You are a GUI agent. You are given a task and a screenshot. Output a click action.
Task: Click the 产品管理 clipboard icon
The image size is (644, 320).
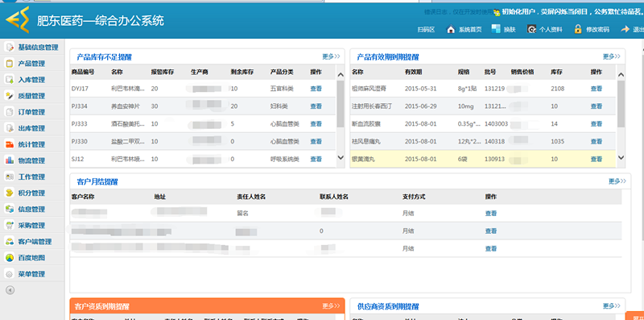click(x=9, y=64)
